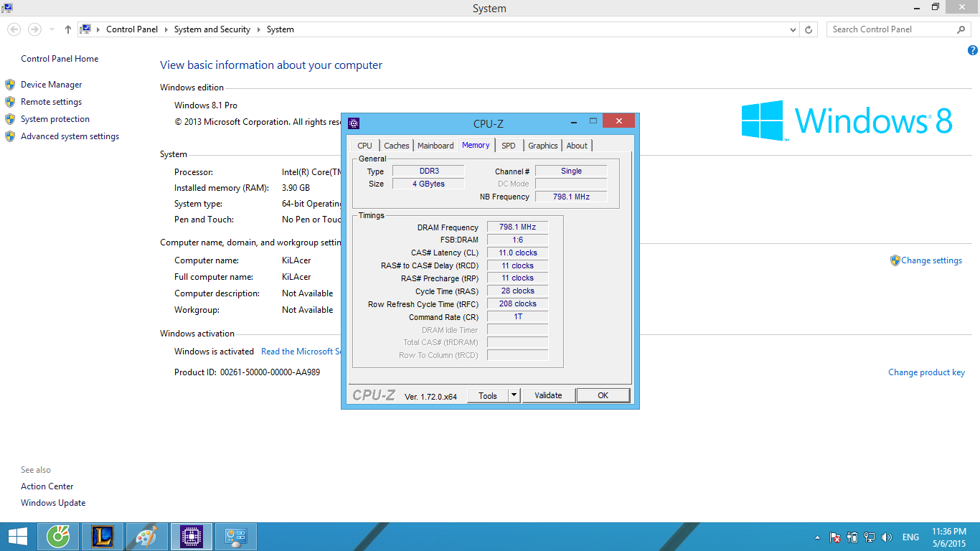Click the shield icon beside System protection

[10, 119]
